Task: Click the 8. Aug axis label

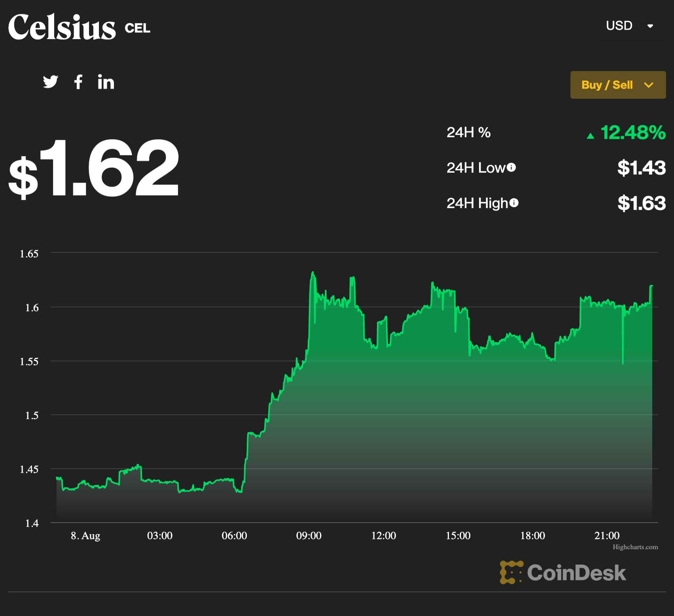Action: 86,536
